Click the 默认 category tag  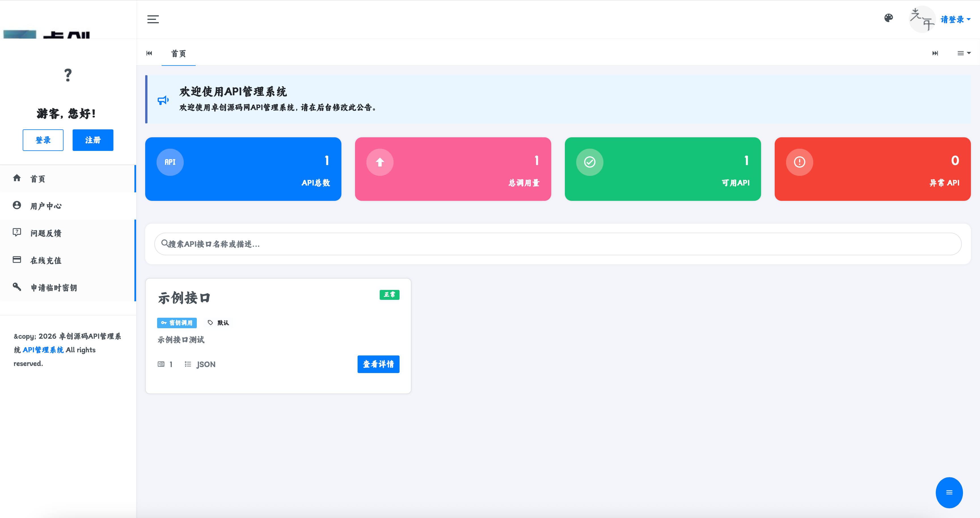[218, 323]
